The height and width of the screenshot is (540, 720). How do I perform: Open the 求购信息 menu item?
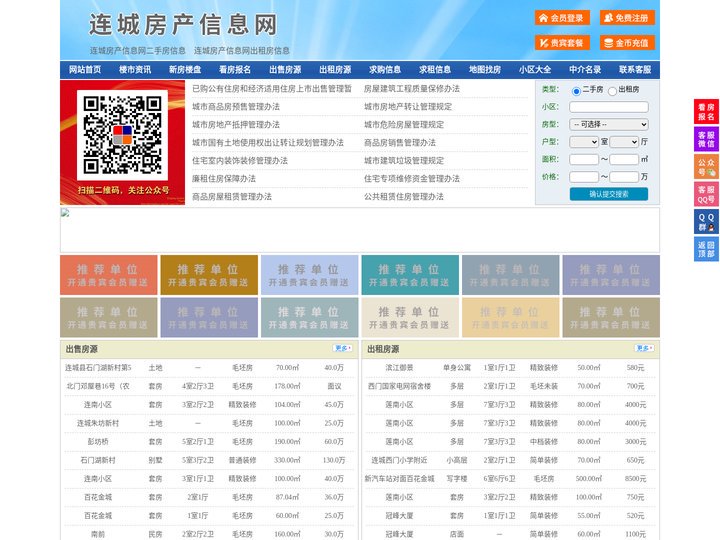385,70
